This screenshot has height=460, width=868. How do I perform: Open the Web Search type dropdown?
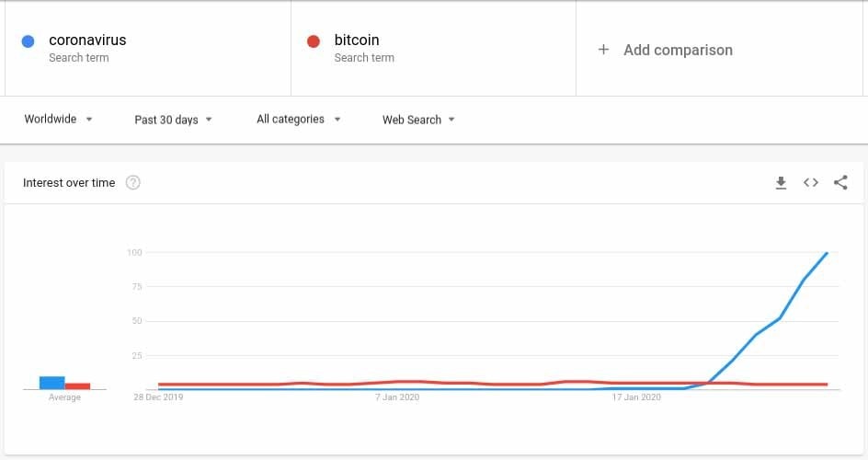click(418, 120)
